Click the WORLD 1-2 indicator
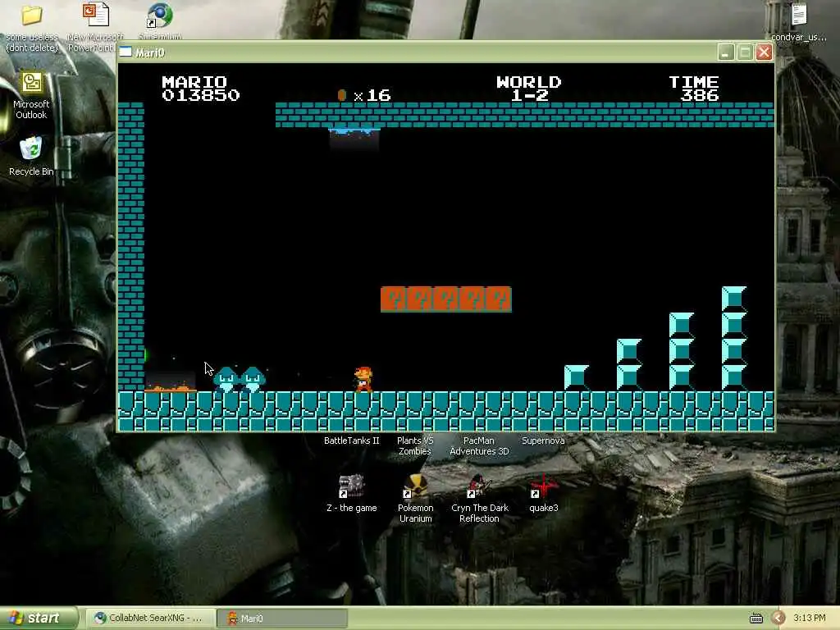Screen dimensions: 840x630 pos(529,89)
